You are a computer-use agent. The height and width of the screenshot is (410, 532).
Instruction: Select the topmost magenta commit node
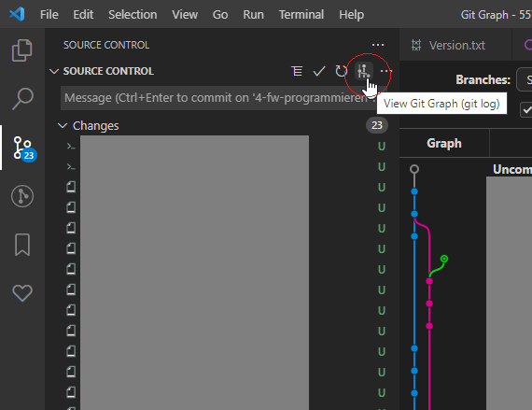[429, 281]
